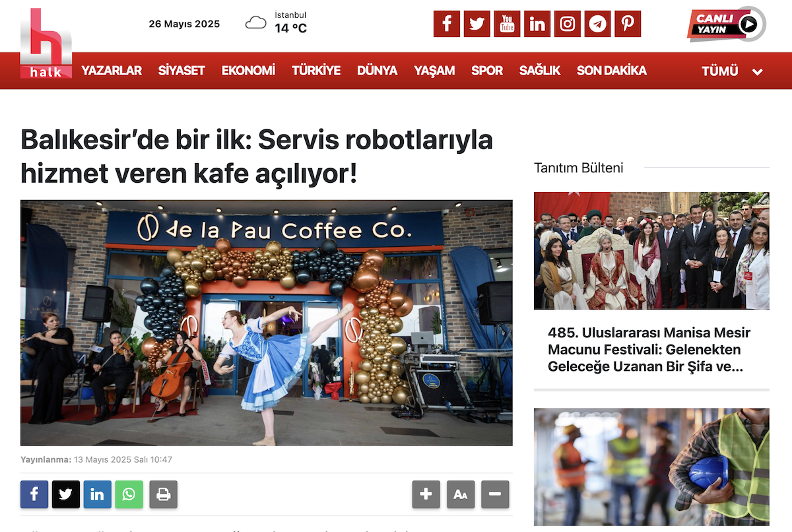Screen dimensions: 792x532
Task: Check the İstanbul weather cloud icon
Action: (256, 24)
